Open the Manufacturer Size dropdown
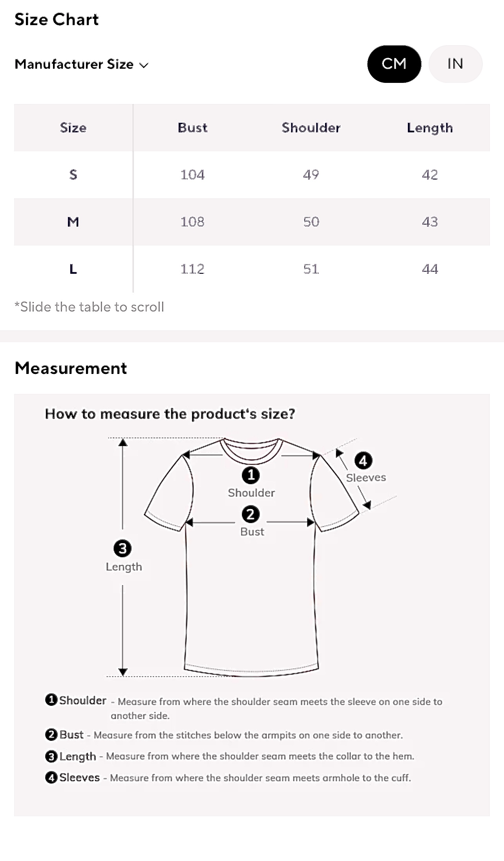Image resolution: width=504 pixels, height=861 pixels. coord(74,64)
